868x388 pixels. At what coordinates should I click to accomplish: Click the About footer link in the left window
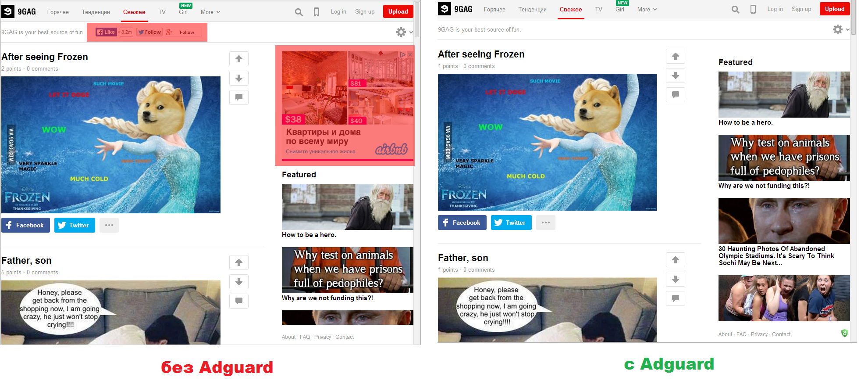pyautogui.click(x=288, y=337)
